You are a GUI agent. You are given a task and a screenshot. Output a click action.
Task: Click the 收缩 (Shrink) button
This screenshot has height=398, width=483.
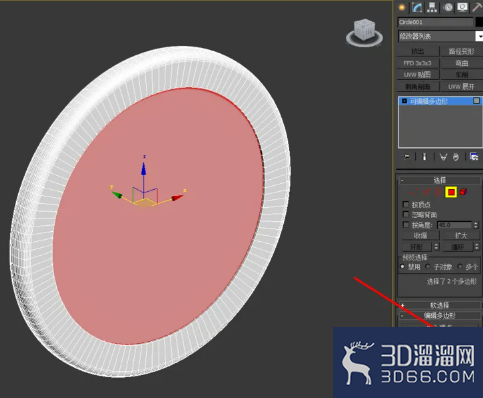(x=420, y=235)
